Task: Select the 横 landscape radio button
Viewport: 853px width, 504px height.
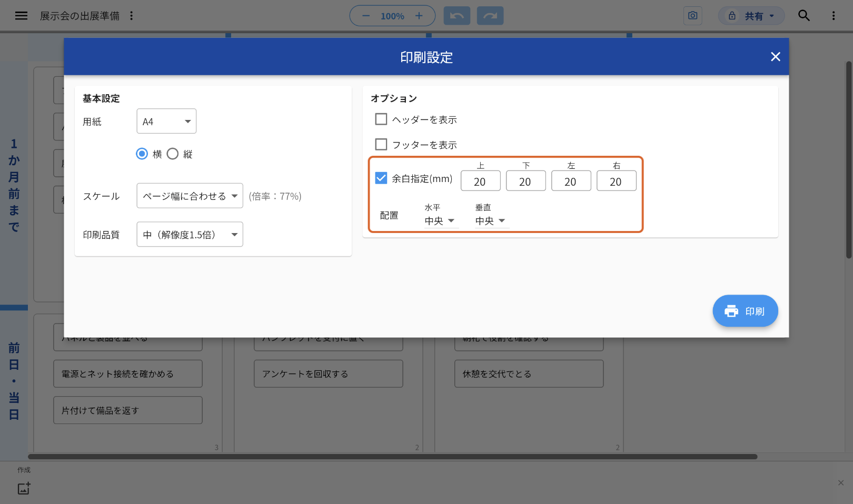Action: 142,154
